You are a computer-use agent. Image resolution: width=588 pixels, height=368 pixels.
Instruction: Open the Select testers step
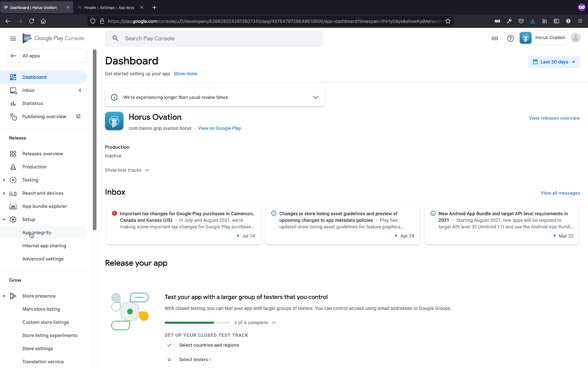click(x=195, y=360)
